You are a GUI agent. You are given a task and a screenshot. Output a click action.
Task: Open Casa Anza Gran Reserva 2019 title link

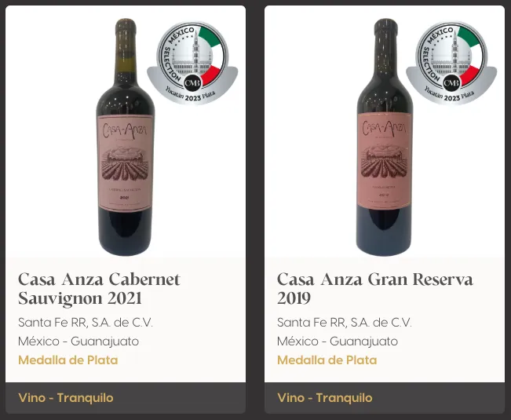click(374, 288)
